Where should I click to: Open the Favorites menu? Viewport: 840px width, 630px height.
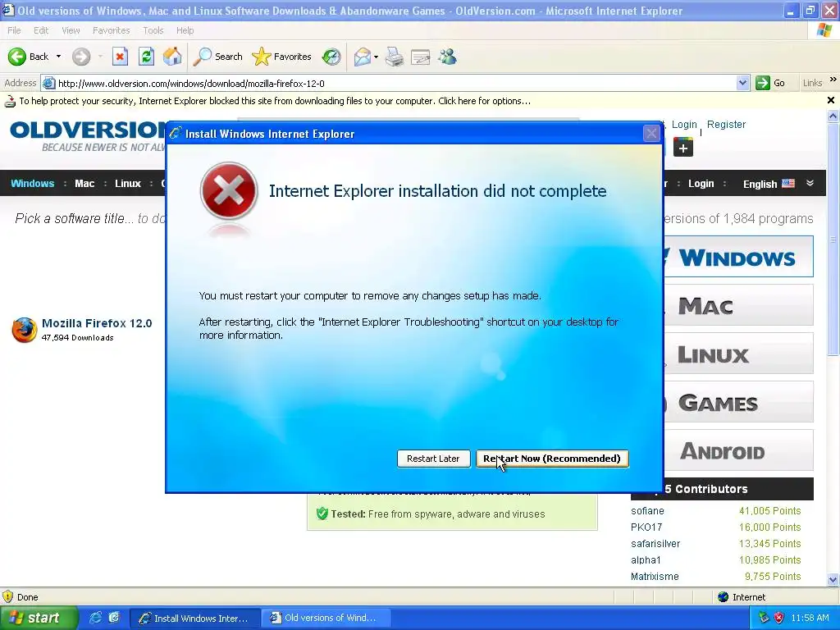[x=111, y=30]
